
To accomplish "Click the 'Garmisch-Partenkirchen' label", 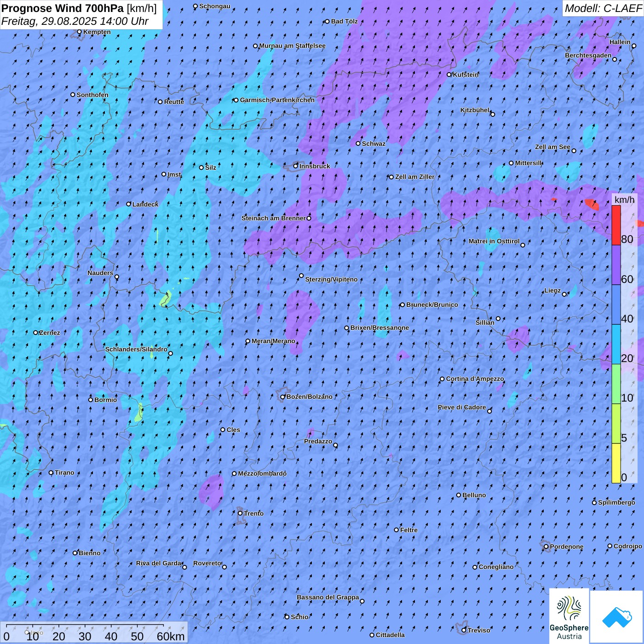I will [277, 100].
